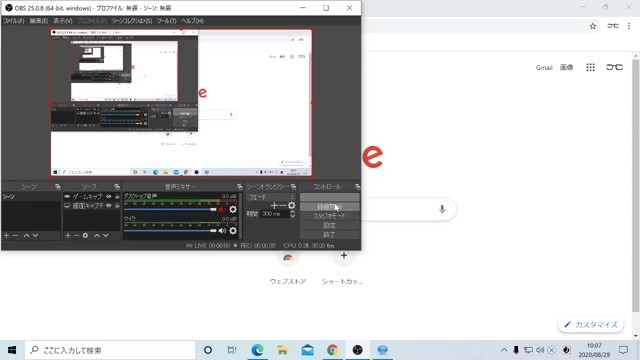This screenshot has width=640, height=360.
Task: Open マイク audio settings gear
Action: click(233, 231)
